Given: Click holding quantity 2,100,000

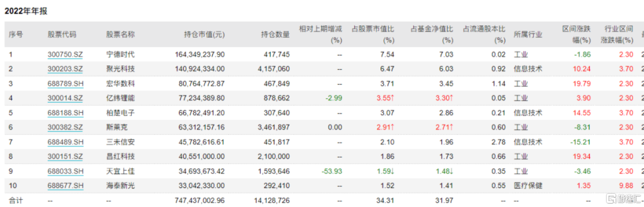Looking at the screenshot, I should 274,156.
